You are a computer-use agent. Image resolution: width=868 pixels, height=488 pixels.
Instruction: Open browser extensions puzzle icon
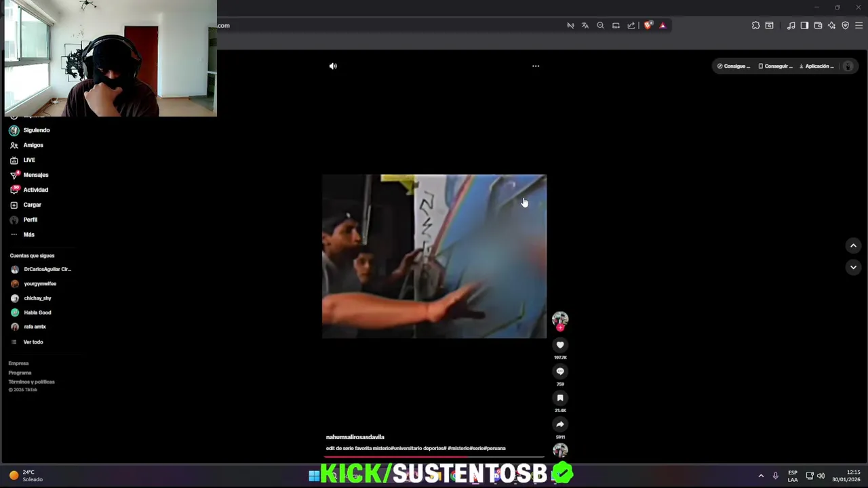click(756, 26)
